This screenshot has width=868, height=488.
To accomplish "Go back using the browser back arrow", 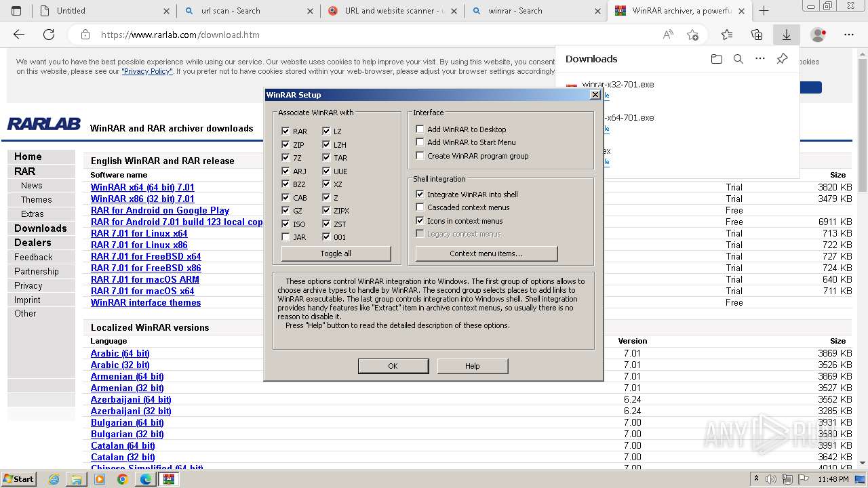I will [19, 35].
